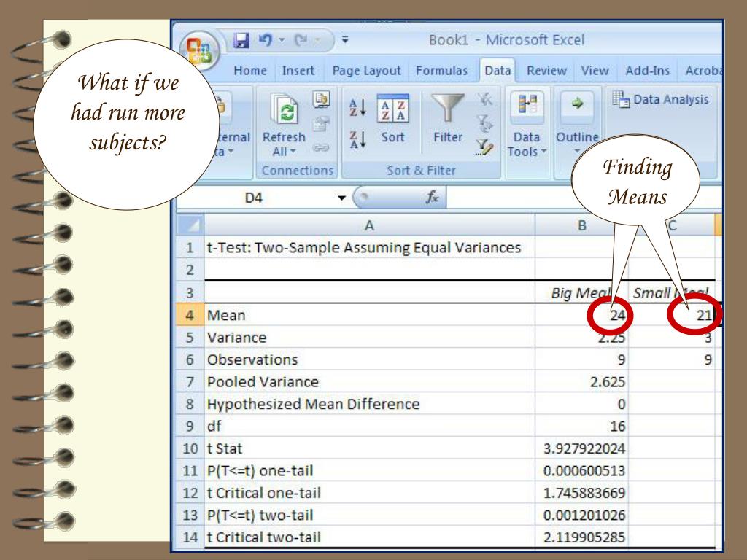This screenshot has height=560, width=747.
Task: Click the Clear filter icon
Action: (485, 99)
